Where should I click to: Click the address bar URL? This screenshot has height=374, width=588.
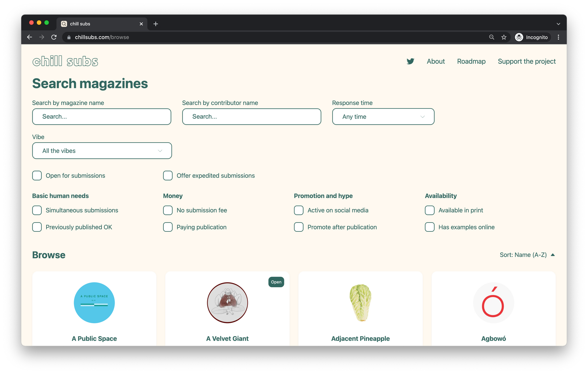pos(102,37)
